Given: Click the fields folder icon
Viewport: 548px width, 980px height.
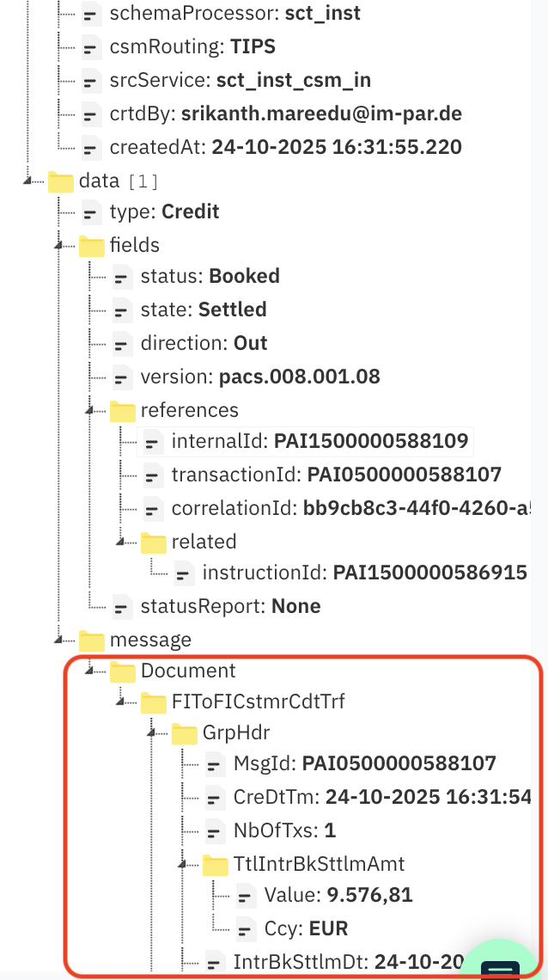Looking at the screenshot, I should [91, 246].
